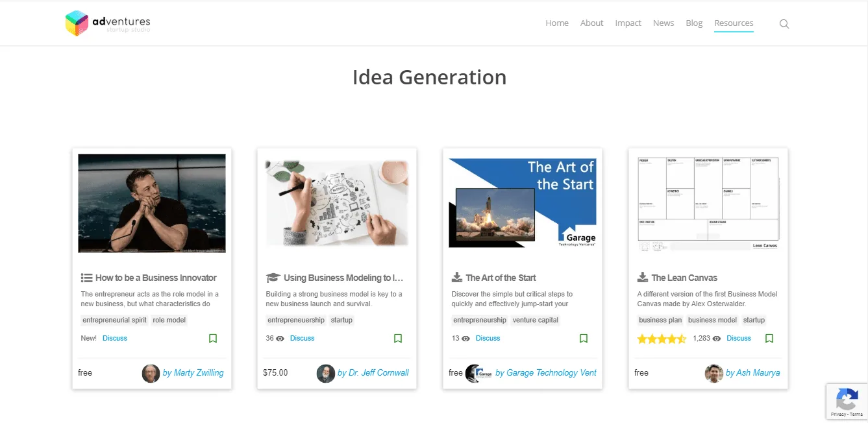
Task: Click the download icon beside The Art of the Start
Action: pos(457,278)
